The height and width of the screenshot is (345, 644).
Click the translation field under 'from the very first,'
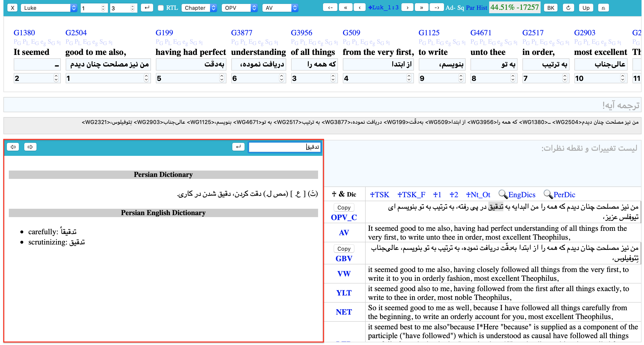(x=378, y=64)
